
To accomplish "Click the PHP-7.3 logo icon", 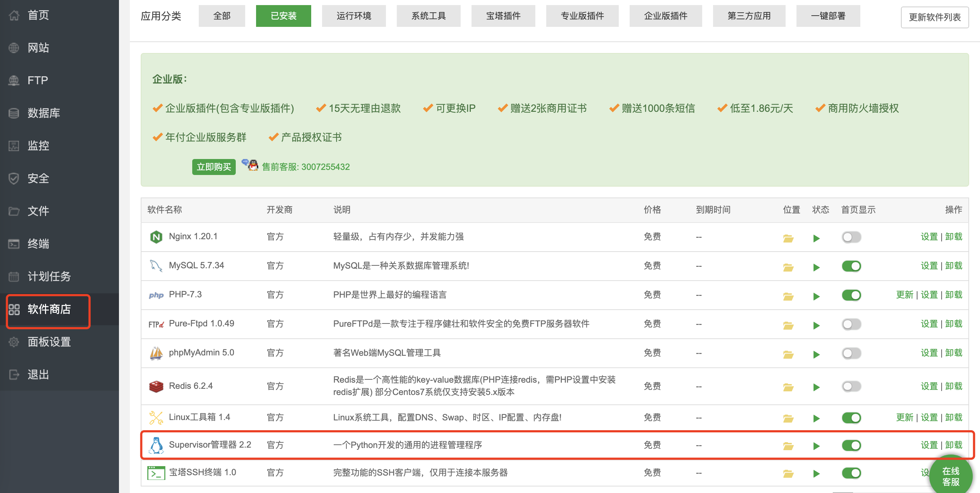I will pos(156,295).
